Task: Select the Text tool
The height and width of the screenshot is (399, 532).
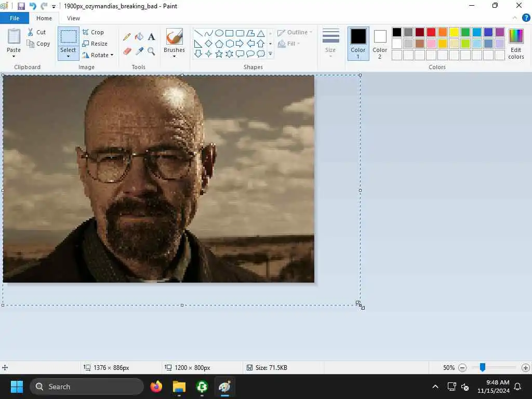Action: pyautogui.click(x=151, y=37)
